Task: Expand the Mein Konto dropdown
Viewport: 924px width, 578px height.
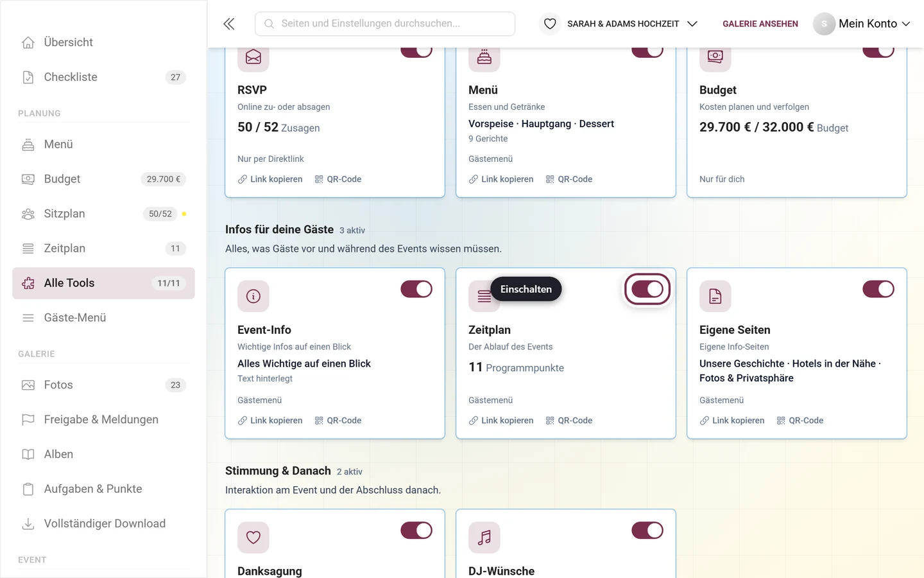Action: click(862, 24)
